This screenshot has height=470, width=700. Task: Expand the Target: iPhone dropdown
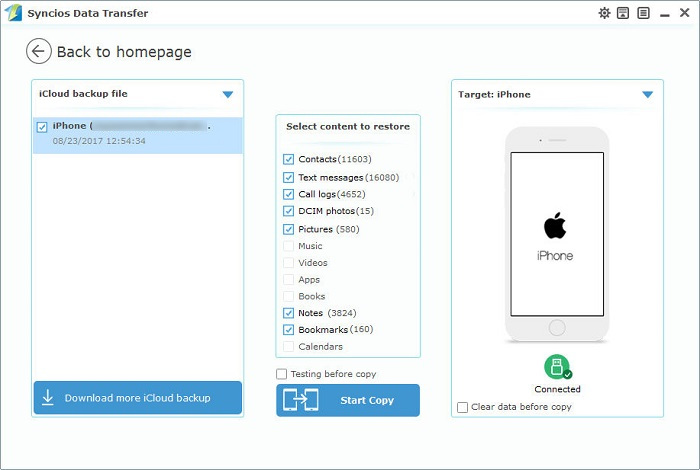tap(648, 95)
